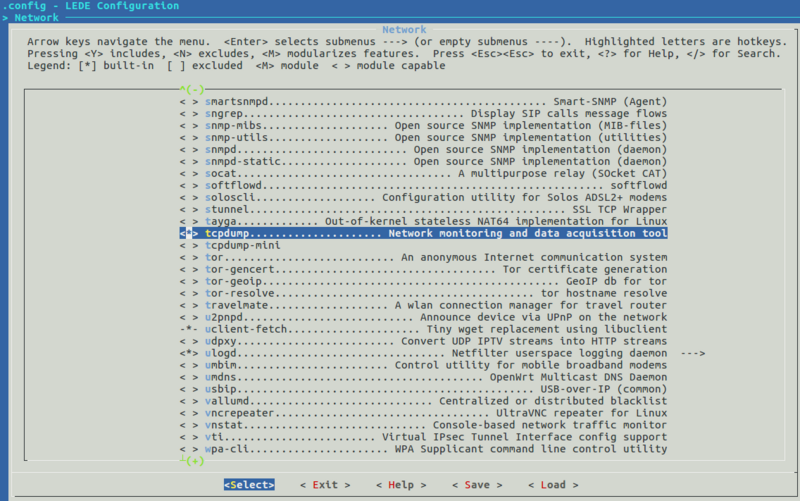This screenshot has width=800, height=501.
Task: Select the vnstat traffic monitor row
Action: coord(423,425)
